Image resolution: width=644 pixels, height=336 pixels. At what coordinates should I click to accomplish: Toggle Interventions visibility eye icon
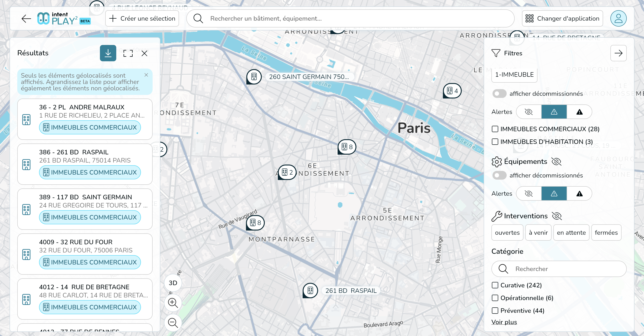pyautogui.click(x=557, y=216)
